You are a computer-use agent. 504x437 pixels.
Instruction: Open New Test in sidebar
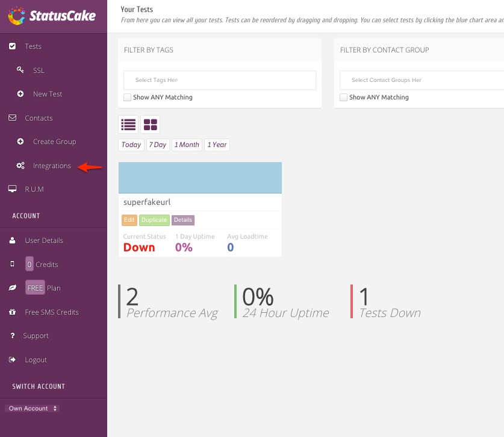click(x=48, y=94)
